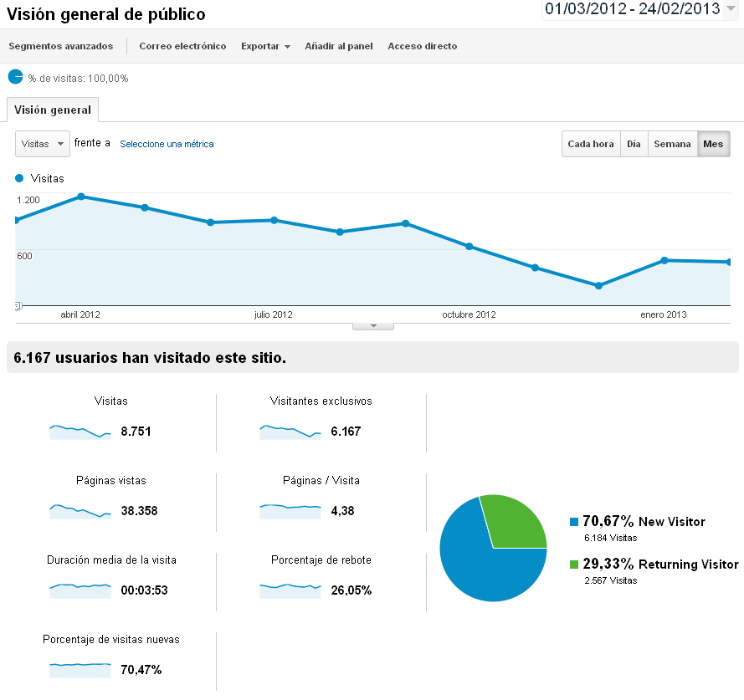Click the lowest data point of December 2012

point(598,285)
